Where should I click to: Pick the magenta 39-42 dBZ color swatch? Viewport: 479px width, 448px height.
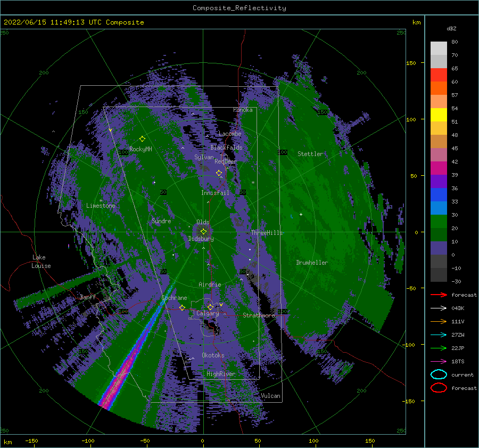click(x=439, y=168)
